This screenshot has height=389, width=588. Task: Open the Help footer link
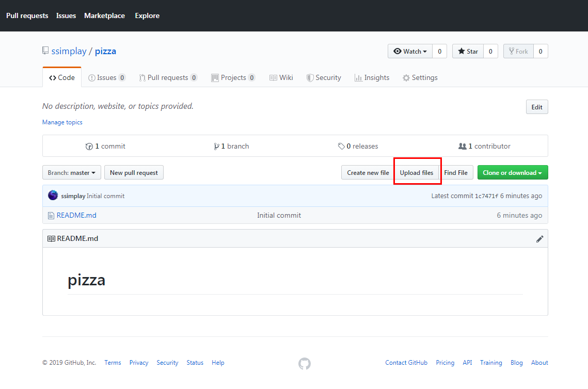(218, 363)
